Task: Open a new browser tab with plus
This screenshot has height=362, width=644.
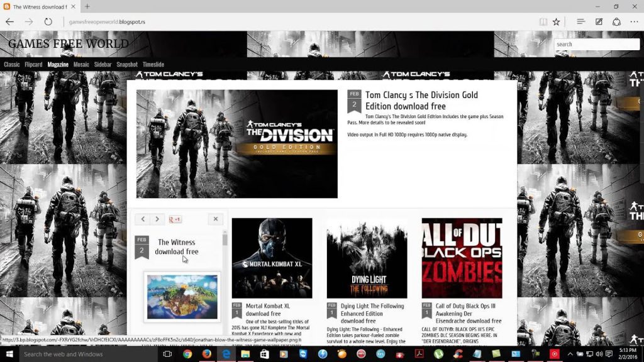Action: click(87, 6)
